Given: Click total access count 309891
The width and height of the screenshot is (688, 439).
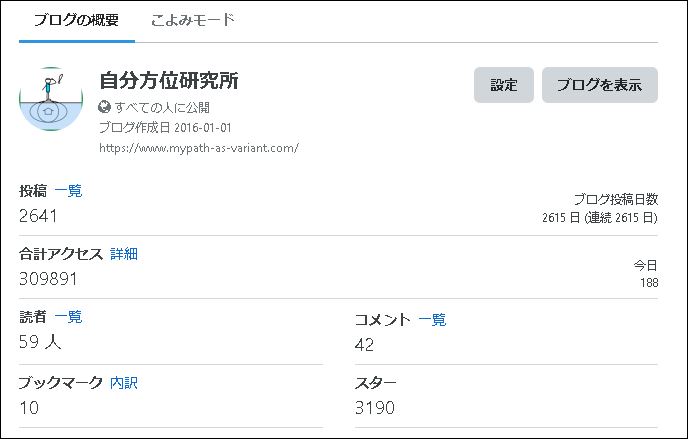Looking at the screenshot, I should [48, 279].
